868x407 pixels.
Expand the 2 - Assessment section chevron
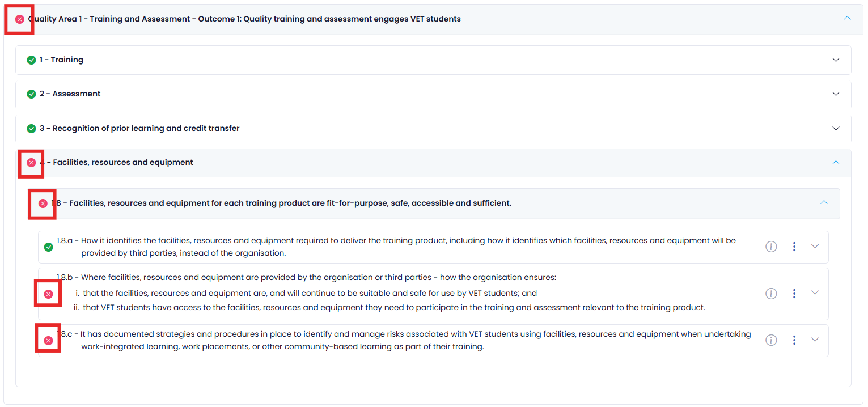tap(836, 94)
